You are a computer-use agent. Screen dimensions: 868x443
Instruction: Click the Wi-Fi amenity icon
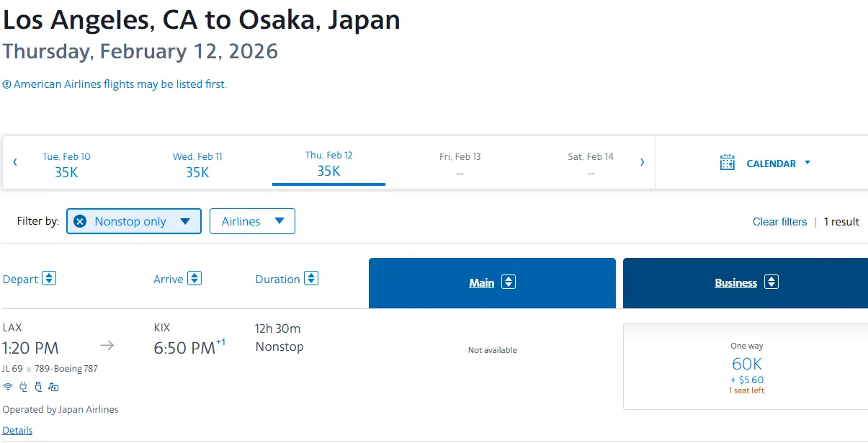(8, 387)
